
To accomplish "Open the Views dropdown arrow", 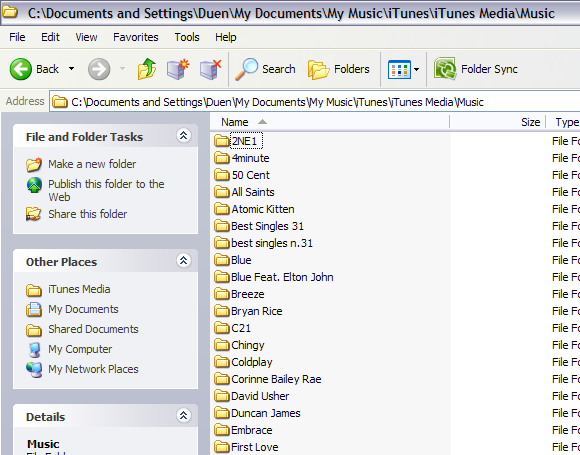I will click(x=417, y=69).
